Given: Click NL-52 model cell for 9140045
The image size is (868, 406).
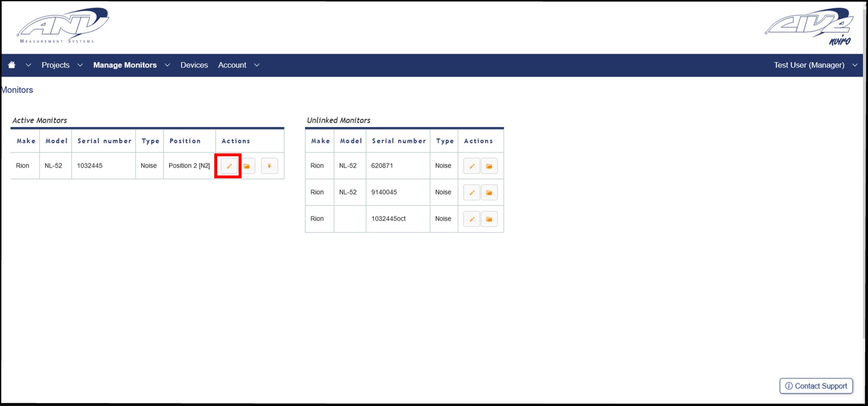Looking at the screenshot, I should [x=350, y=192].
